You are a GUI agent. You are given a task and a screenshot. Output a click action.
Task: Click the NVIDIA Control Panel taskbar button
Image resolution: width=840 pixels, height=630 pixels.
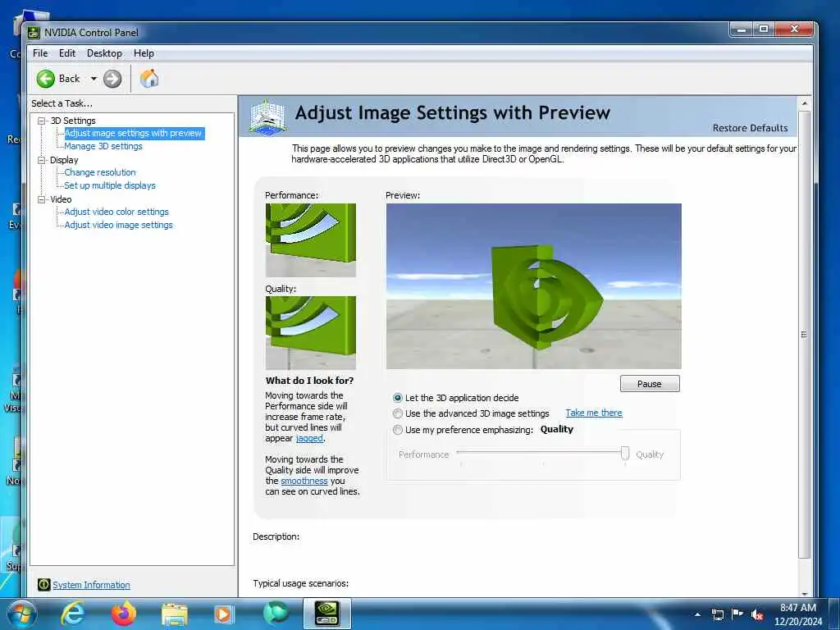(326, 614)
